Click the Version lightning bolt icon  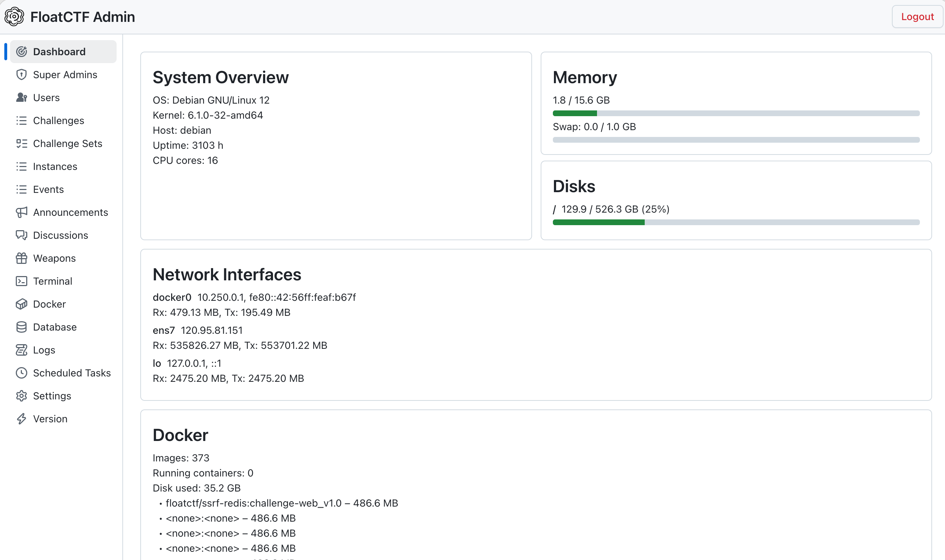coord(22,419)
